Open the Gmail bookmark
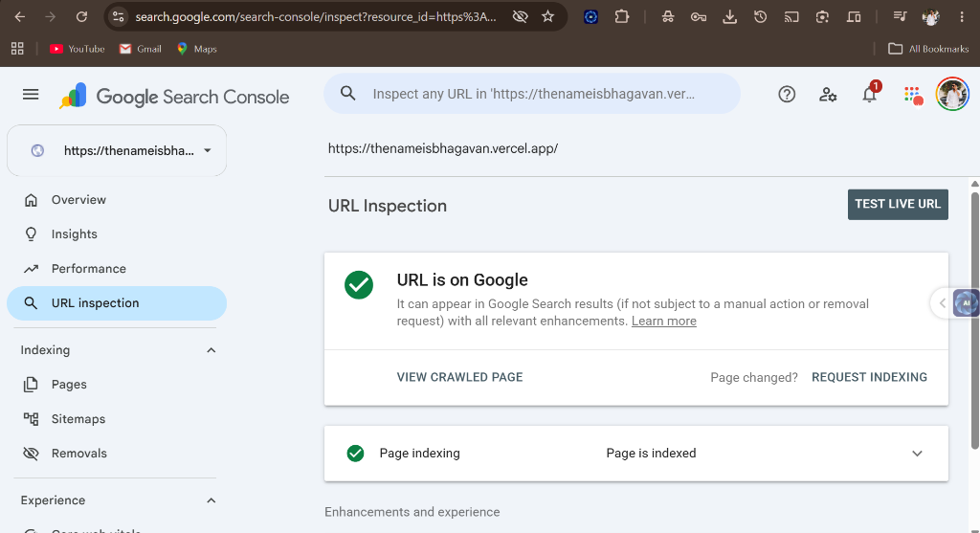 140,49
